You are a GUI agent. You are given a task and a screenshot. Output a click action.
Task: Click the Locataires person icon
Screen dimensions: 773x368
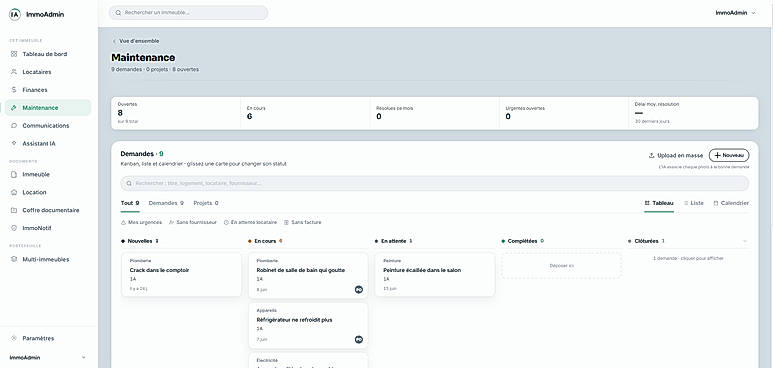14,72
